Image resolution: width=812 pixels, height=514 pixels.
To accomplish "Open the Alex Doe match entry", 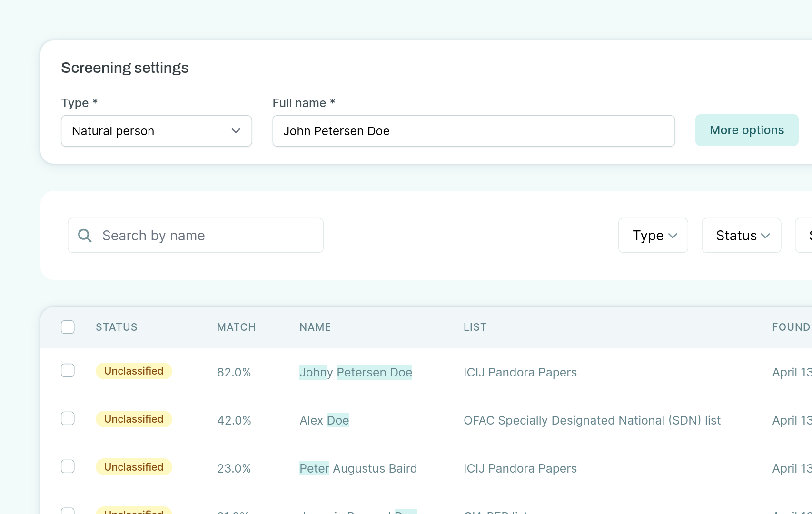I will tap(324, 420).
